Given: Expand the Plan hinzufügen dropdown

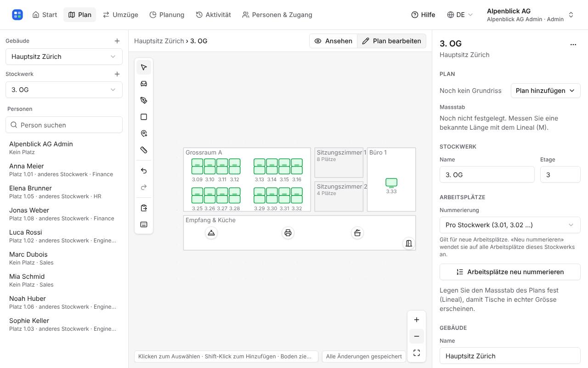Looking at the screenshot, I should (546, 91).
